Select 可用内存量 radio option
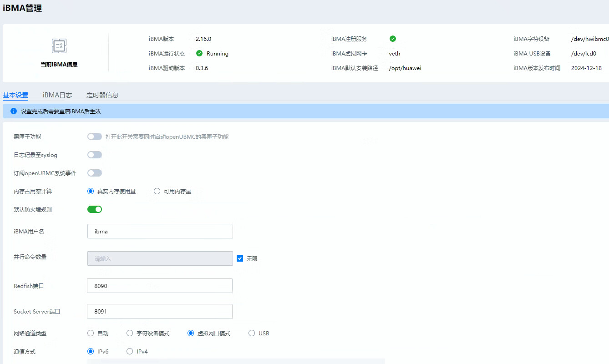 157,191
